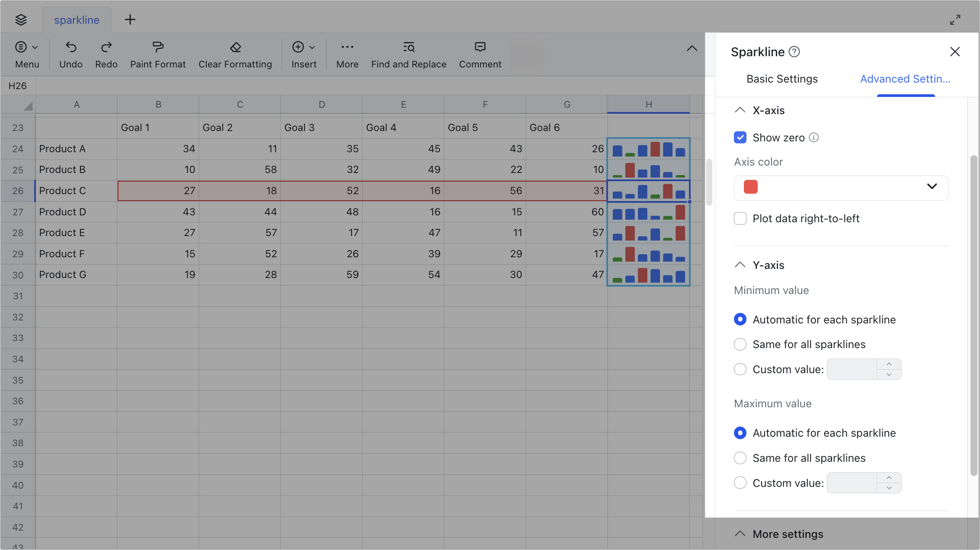This screenshot has width=980, height=550.
Task: Switch to the Basic Settings tab
Action: pyautogui.click(x=782, y=79)
